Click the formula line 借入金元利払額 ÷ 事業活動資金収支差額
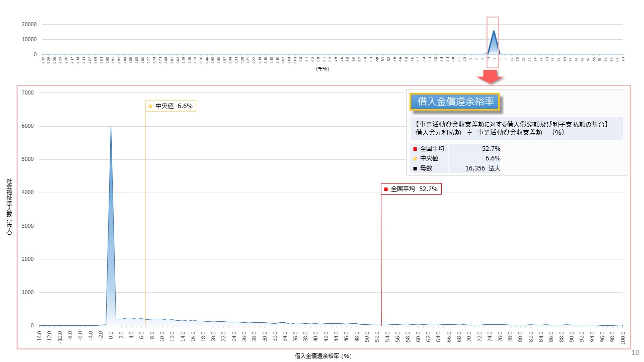Screen dimensions: 644x362 pos(489,132)
